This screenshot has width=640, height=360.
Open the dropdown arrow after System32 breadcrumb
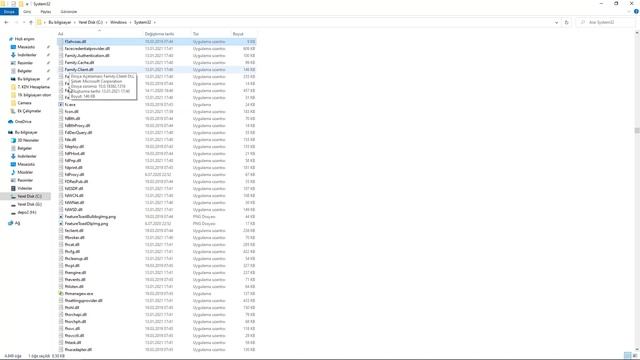coord(155,22)
